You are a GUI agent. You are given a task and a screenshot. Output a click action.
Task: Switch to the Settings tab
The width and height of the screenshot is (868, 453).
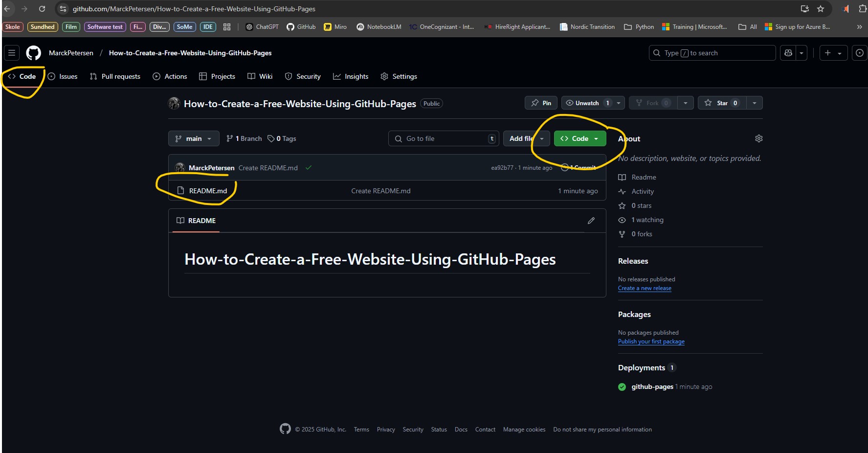point(399,76)
